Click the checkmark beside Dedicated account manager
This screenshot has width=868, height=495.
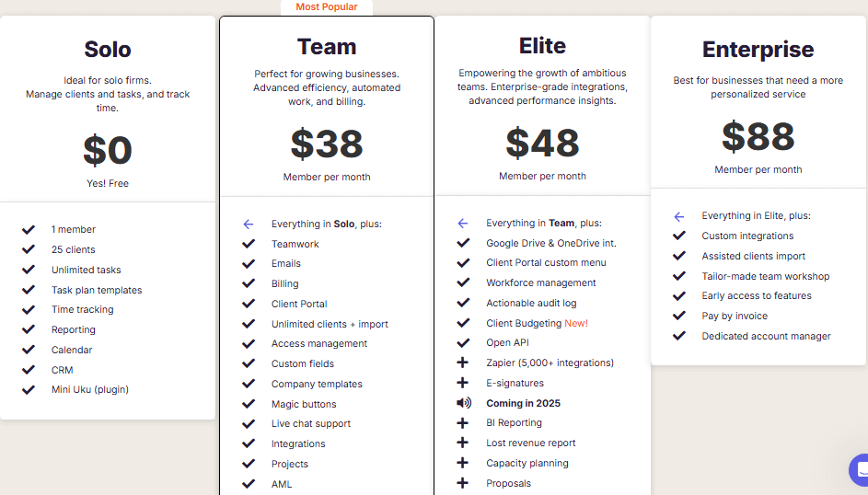click(x=679, y=336)
